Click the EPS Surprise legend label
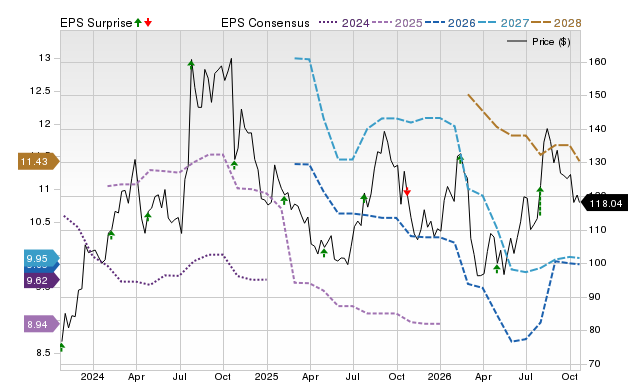Viewport: 640px width, 382px height. 96,23
